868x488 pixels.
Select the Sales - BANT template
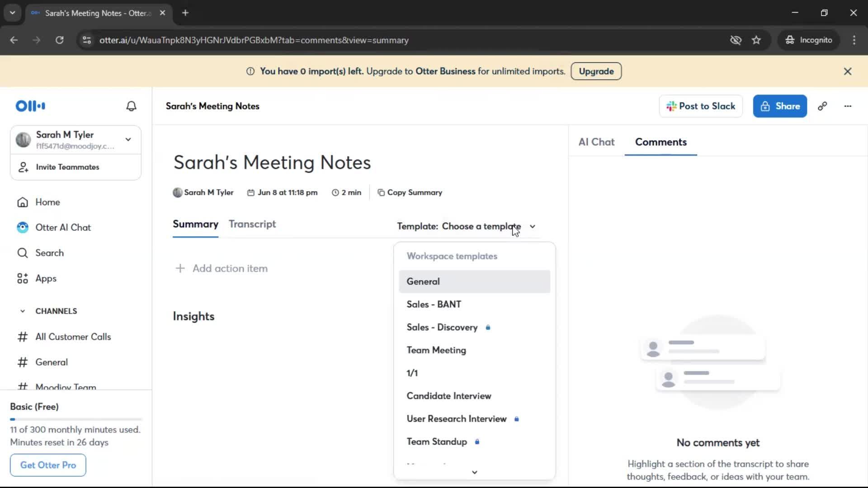(474, 305)
